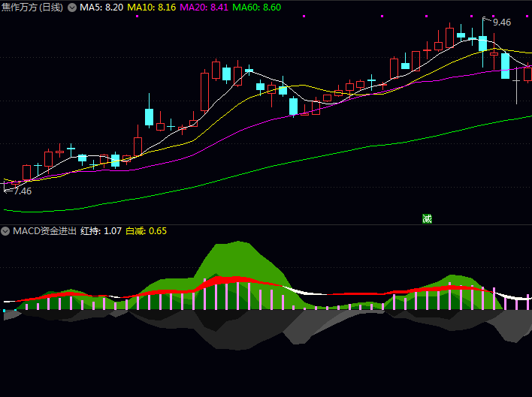This screenshot has height=397, width=532.
Task: Click the green 减 signal marker
Action: tap(427, 219)
